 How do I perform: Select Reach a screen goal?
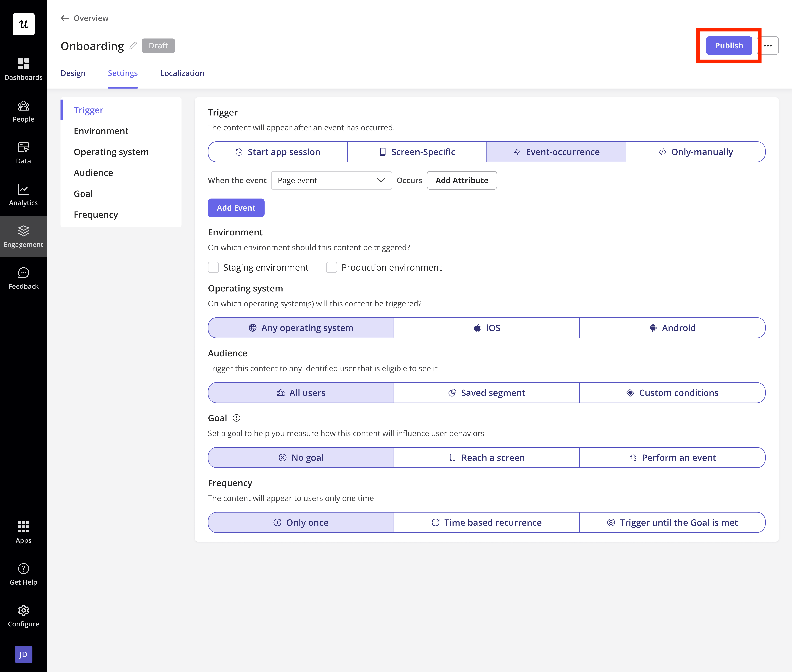(x=487, y=458)
